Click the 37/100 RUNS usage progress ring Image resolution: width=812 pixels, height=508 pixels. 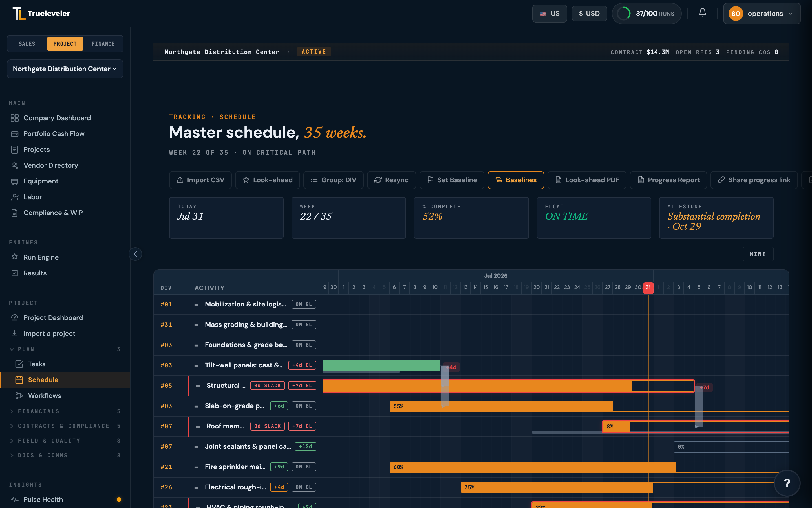[x=624, y=14]
